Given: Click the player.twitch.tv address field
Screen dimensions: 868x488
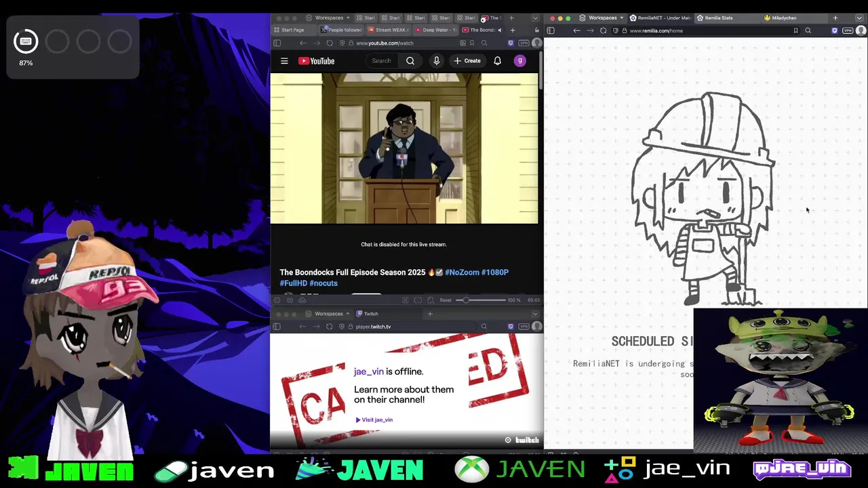Looking at the screenshot, I should (x=407, y=327).
